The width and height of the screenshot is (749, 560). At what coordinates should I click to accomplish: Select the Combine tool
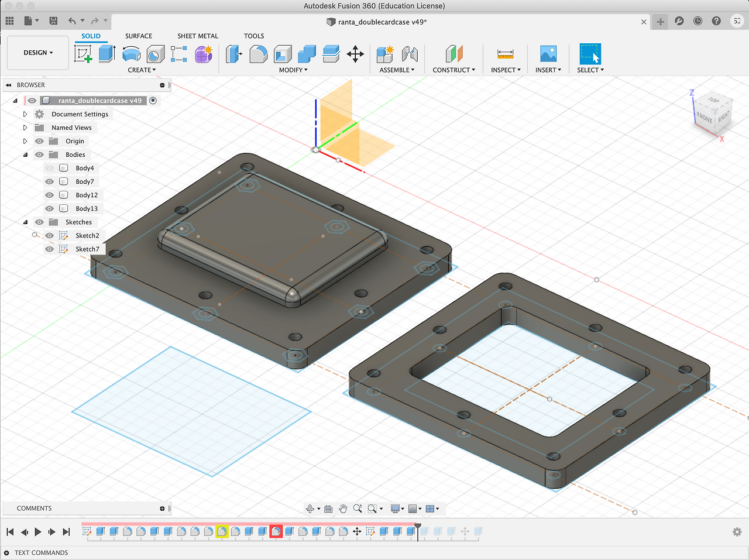[307, 54]
